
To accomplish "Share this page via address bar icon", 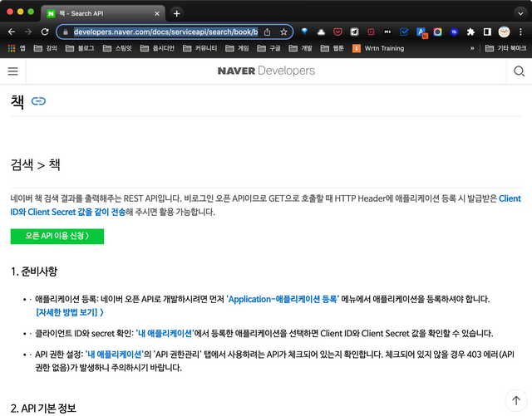I will [268, 32].
